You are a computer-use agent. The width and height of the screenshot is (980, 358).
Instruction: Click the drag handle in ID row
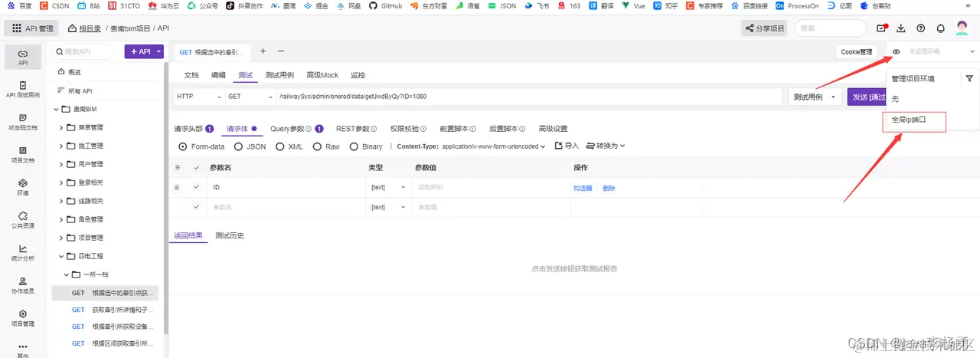[x=178, y=187]
